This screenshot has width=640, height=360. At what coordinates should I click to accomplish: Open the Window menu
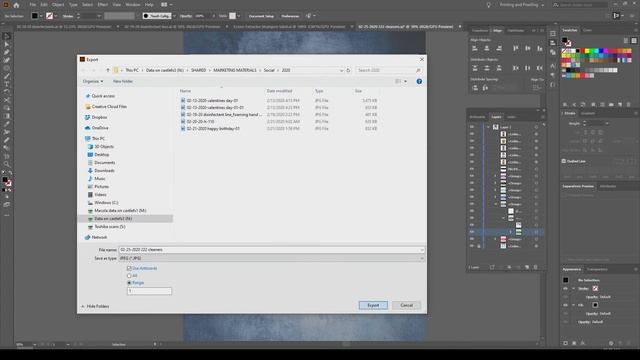click(x=133, y=4)
